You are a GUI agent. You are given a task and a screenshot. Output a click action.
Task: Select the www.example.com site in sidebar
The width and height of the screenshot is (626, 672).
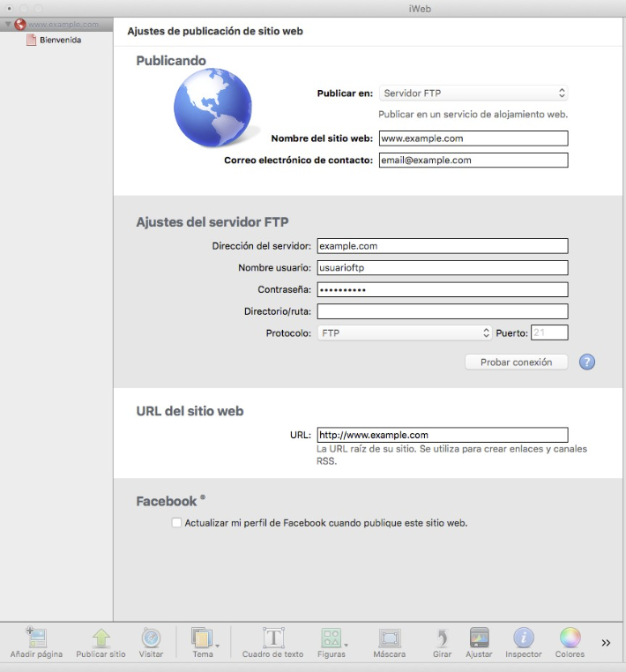56,25
